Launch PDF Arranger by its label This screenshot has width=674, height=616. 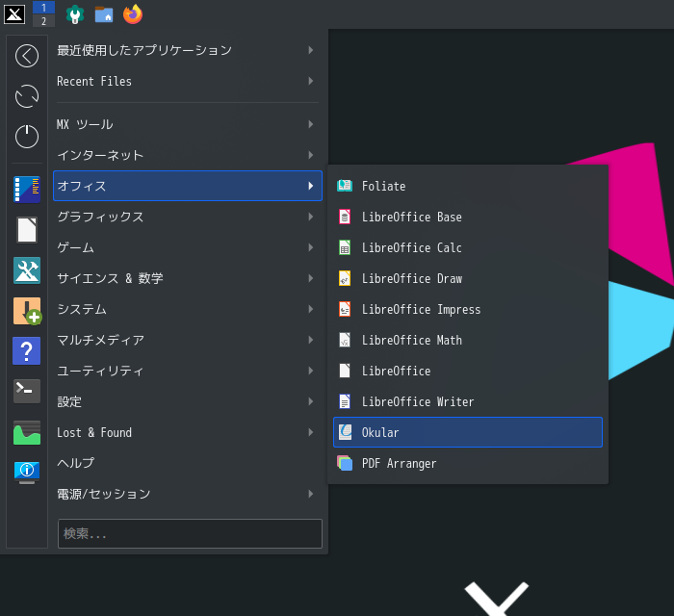pyautogui.click(x=399, y=464)
